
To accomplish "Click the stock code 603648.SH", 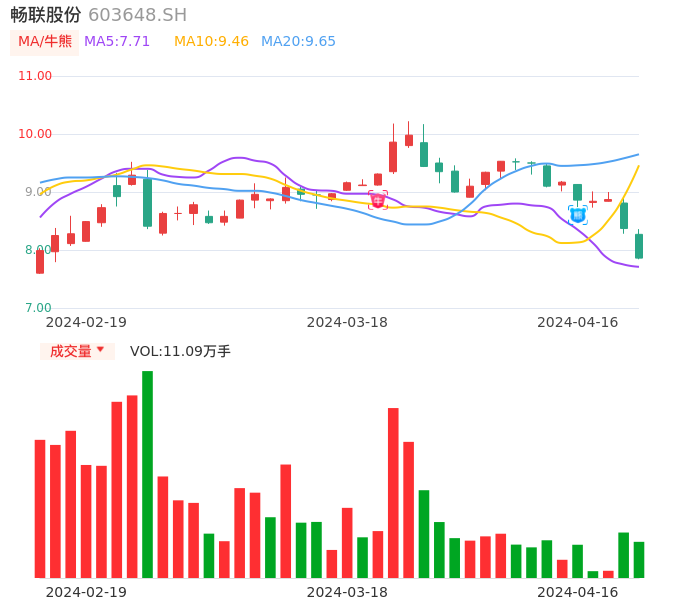I will (x=137, y=15).
